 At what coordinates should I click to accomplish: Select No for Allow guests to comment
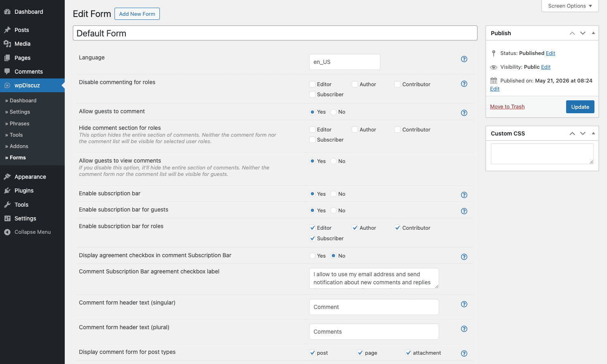tap(333, 112)
